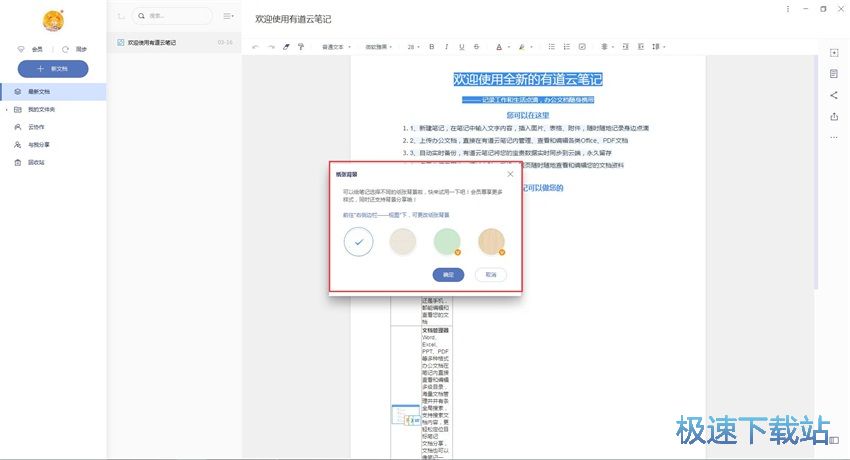Toggle underline formatting
Screen dimensions: 850x460
[461, 47]
